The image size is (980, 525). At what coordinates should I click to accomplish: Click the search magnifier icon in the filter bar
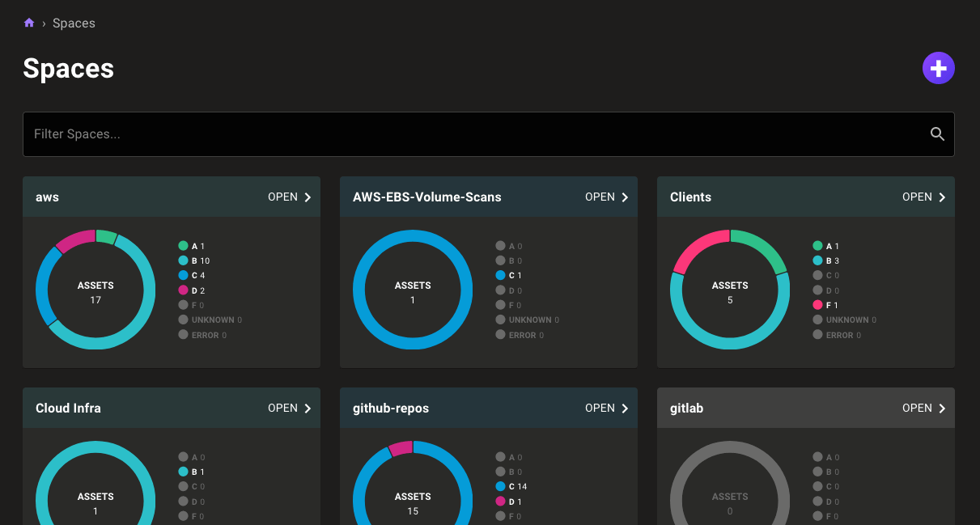(936, 133)
